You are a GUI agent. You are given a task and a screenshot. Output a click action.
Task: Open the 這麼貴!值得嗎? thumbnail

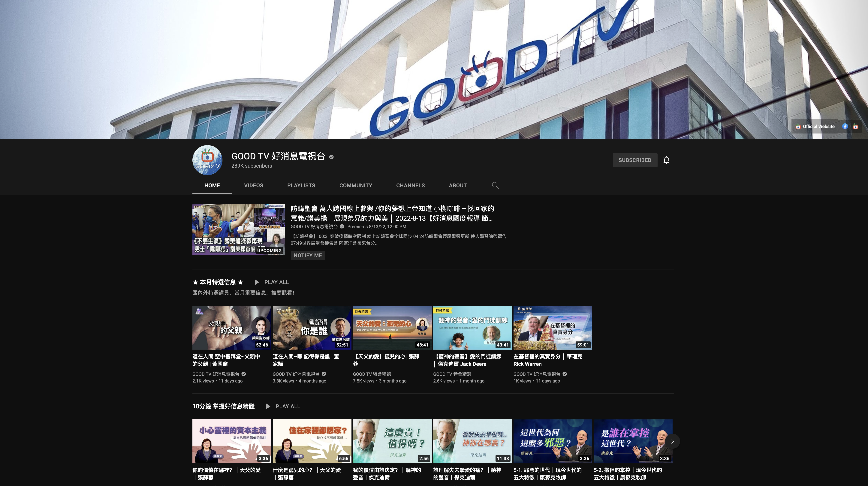pos(392,441)
